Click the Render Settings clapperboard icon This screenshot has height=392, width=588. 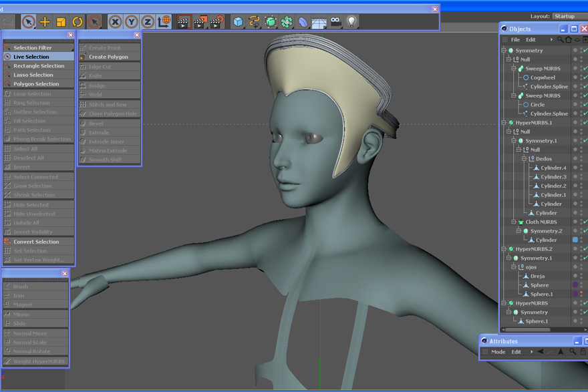(216, 22)
